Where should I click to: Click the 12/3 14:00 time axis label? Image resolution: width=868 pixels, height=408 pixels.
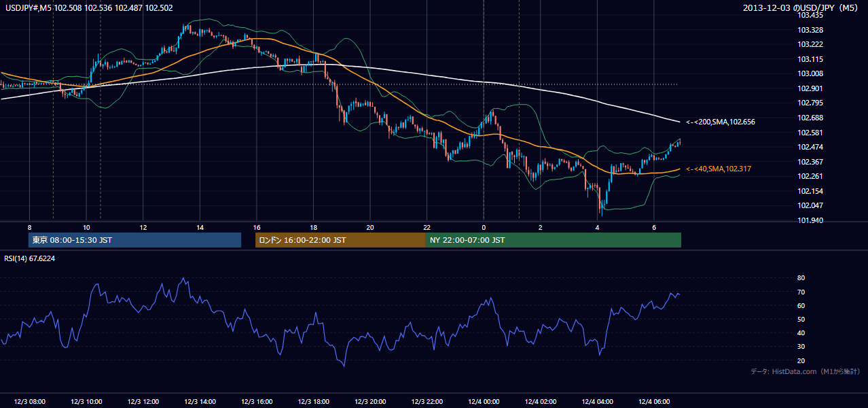pyautogui.click(x=200, y=402)
